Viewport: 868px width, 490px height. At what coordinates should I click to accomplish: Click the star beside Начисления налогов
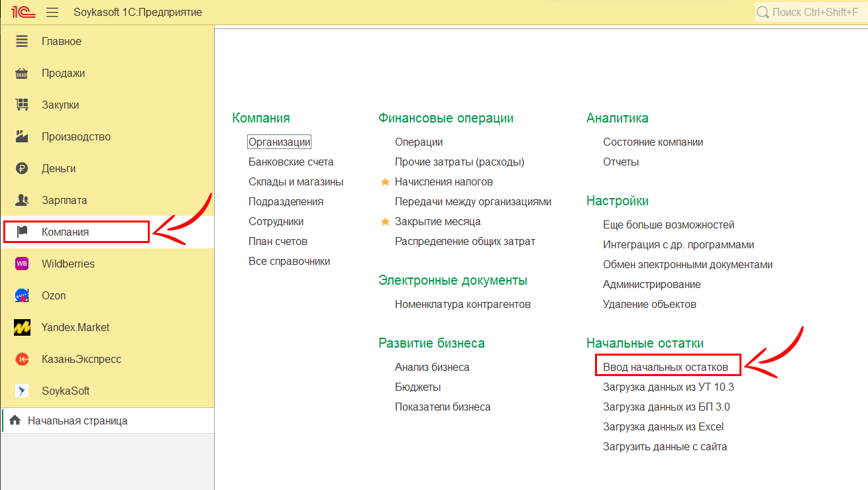point(385,181)
